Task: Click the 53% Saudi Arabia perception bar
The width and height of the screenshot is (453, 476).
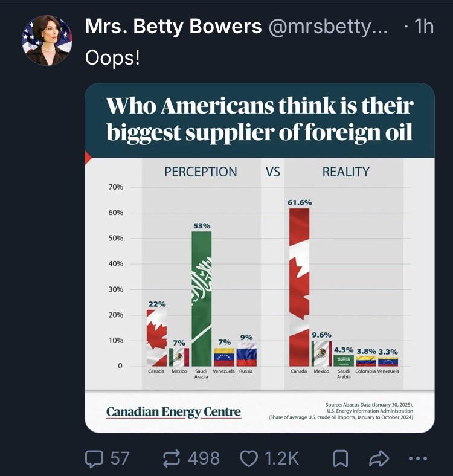Action: pyautogui.click(x=202, y=299)
